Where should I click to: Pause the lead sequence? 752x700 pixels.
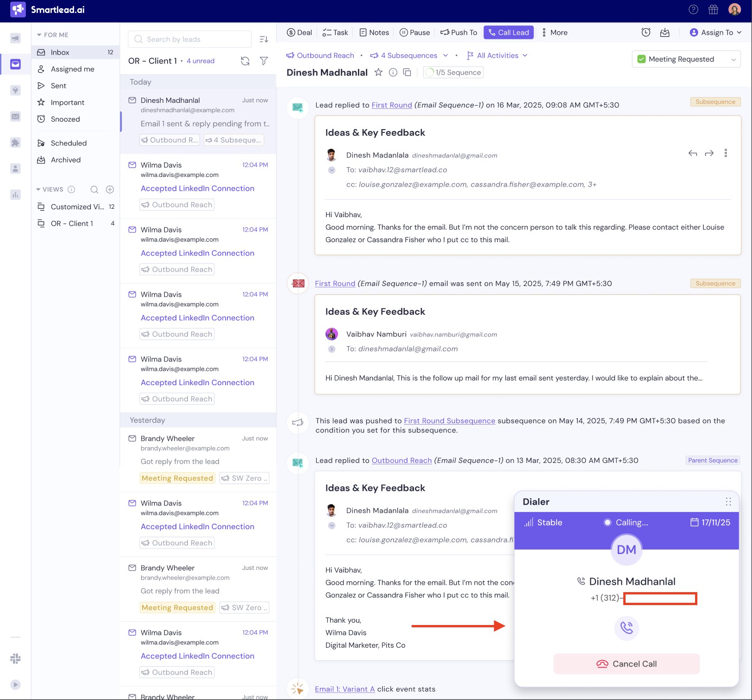[415, 32]
